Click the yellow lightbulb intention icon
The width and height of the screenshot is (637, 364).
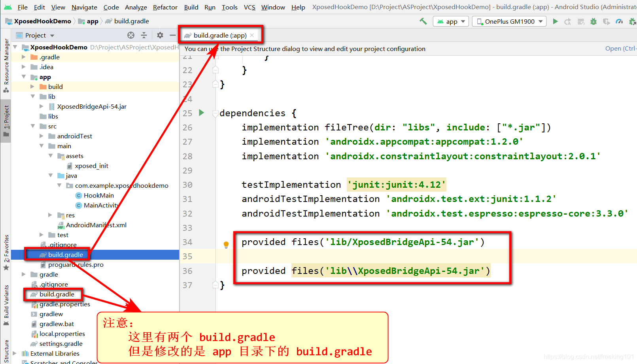(226, 245)
